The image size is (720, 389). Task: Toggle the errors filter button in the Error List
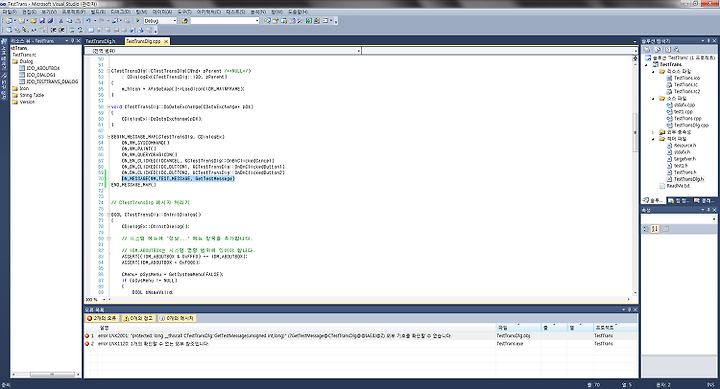click(x=102, y=318)
